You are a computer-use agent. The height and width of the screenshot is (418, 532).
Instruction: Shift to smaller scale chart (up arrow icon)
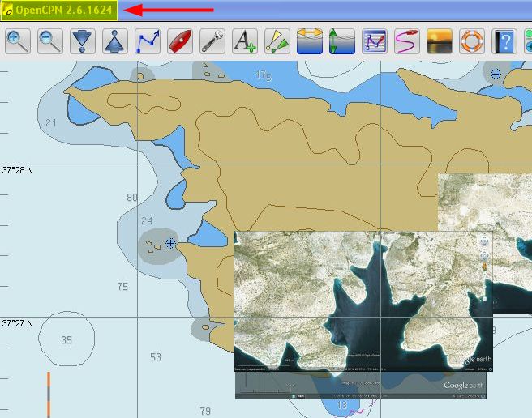(x=115, y=41)
